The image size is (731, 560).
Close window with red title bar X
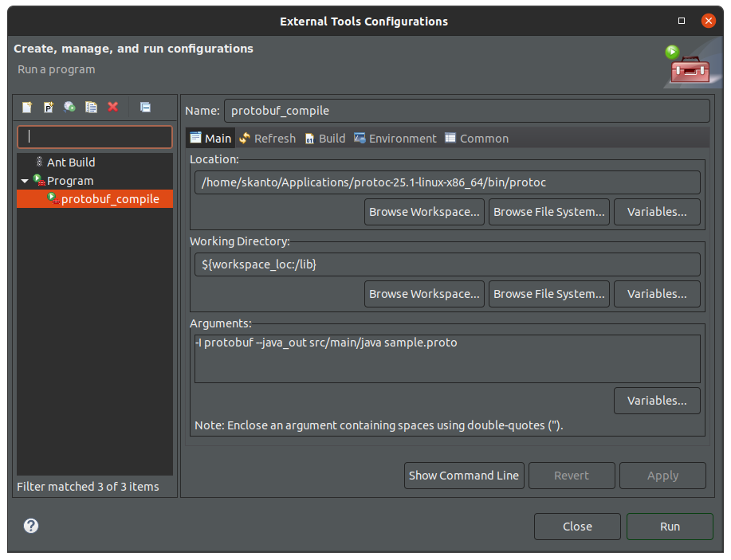[708, 21]
